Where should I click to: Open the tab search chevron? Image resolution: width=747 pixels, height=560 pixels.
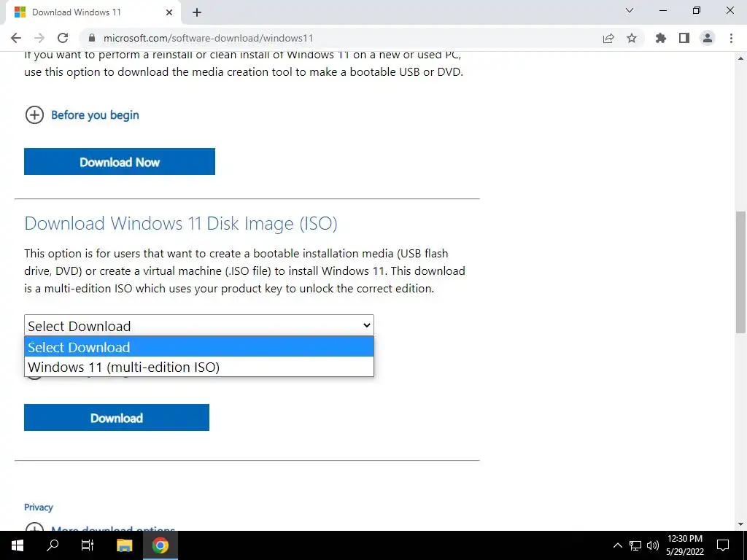pos(630,10)
